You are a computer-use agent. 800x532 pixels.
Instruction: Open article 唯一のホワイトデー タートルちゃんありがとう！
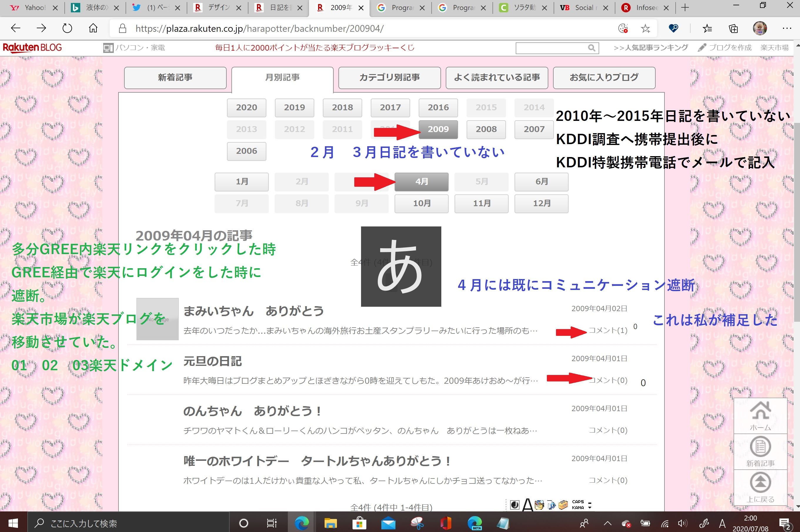(318, 461)
